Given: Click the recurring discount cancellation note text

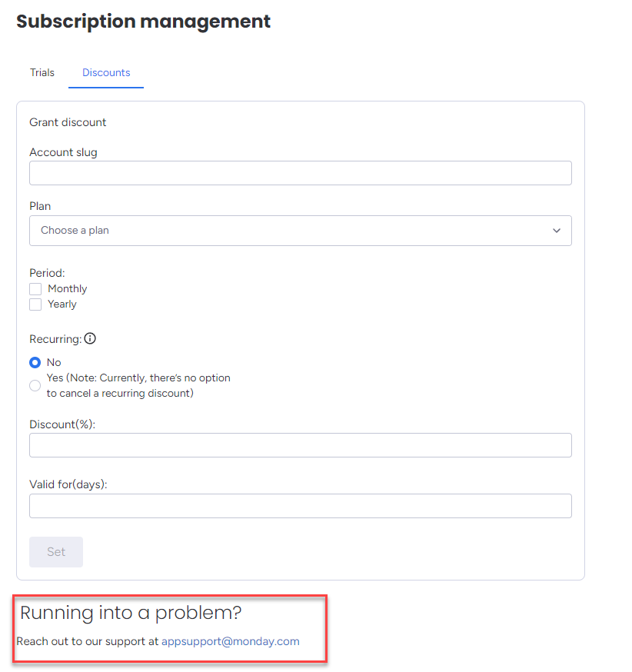Looking at the screenshot, I should point(138,386).
